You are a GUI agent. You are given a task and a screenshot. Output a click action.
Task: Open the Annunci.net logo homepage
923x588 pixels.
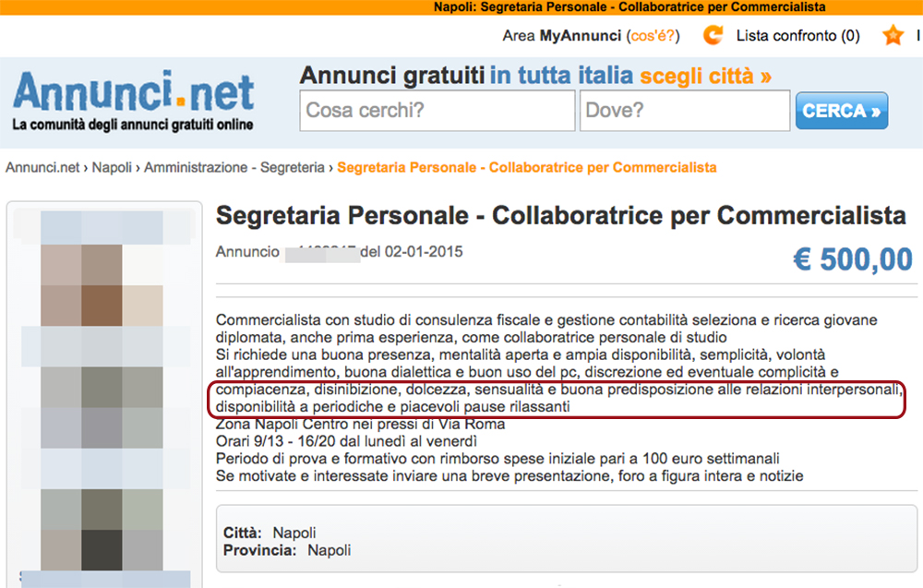pos(133,100)
